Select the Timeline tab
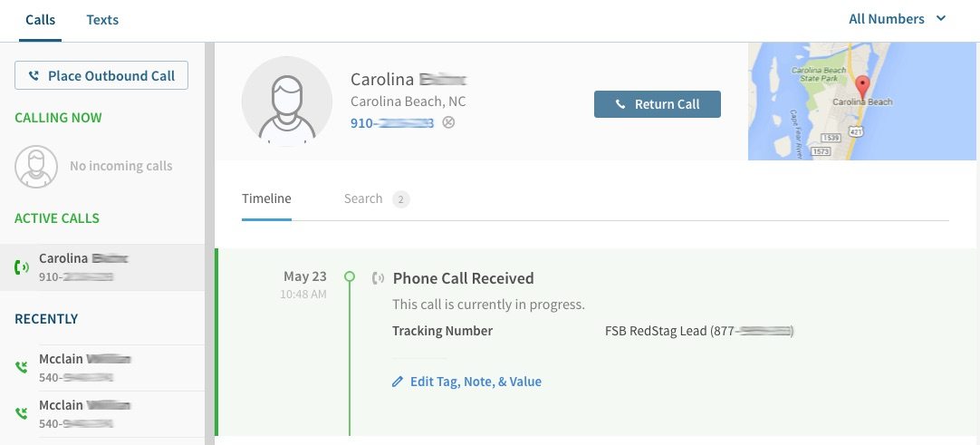This screenshot has height=445, width=980. click(x=266, y=198)
